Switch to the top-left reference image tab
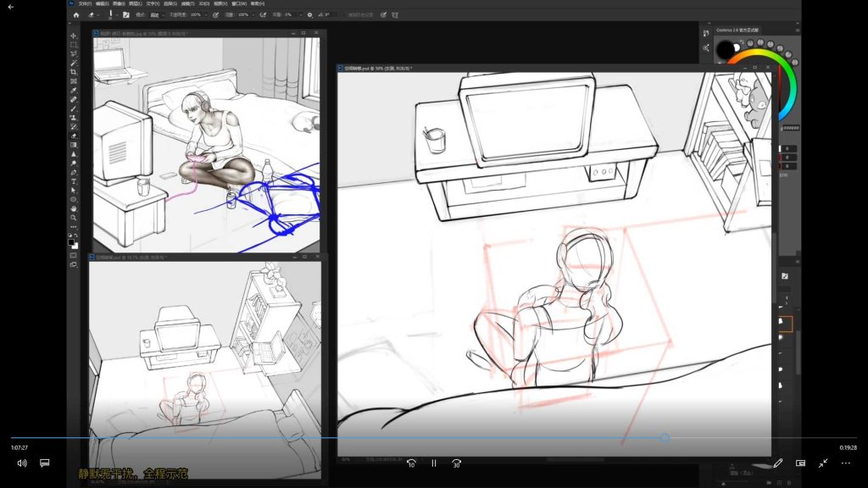 point(140,34)
